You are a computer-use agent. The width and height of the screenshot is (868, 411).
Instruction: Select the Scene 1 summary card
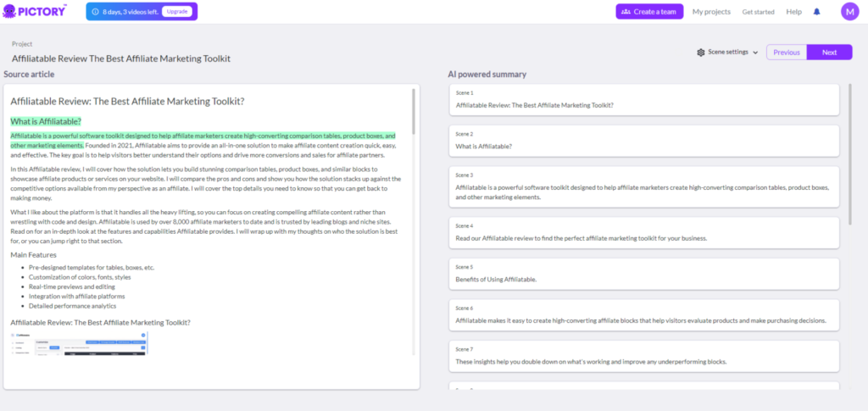point(644,99)
